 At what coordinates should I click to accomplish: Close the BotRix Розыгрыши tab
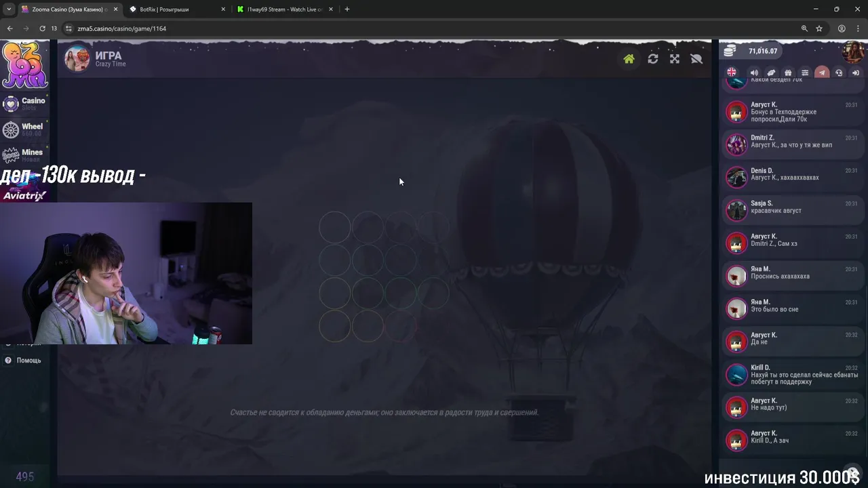[x=223, y=9]
